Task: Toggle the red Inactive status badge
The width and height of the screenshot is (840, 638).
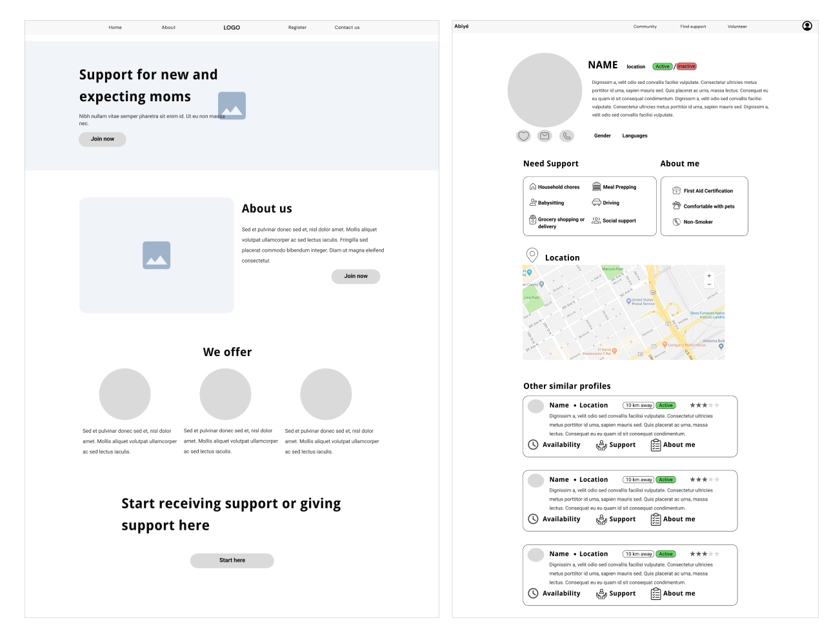Action: 686,66
